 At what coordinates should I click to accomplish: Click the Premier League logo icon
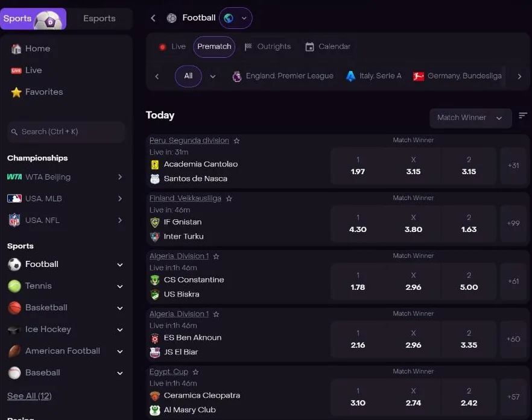click(237, 77)
